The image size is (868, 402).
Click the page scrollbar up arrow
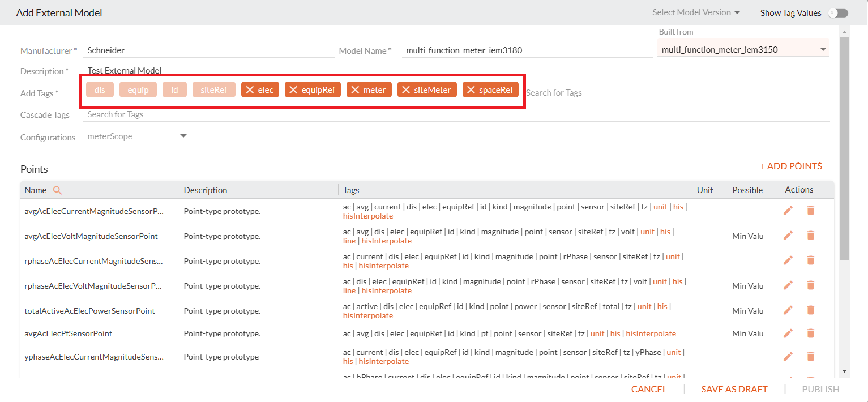[x=844, y=32]
